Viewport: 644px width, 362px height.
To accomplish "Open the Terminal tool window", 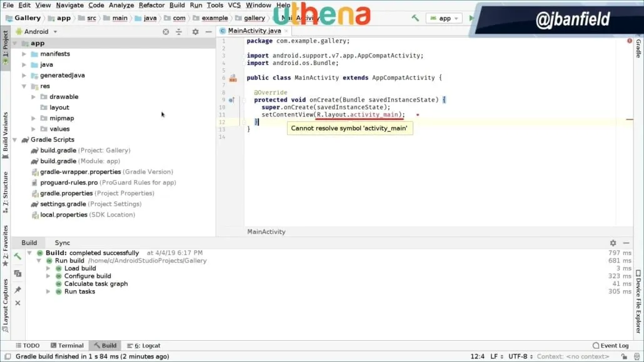I will 67,346.
